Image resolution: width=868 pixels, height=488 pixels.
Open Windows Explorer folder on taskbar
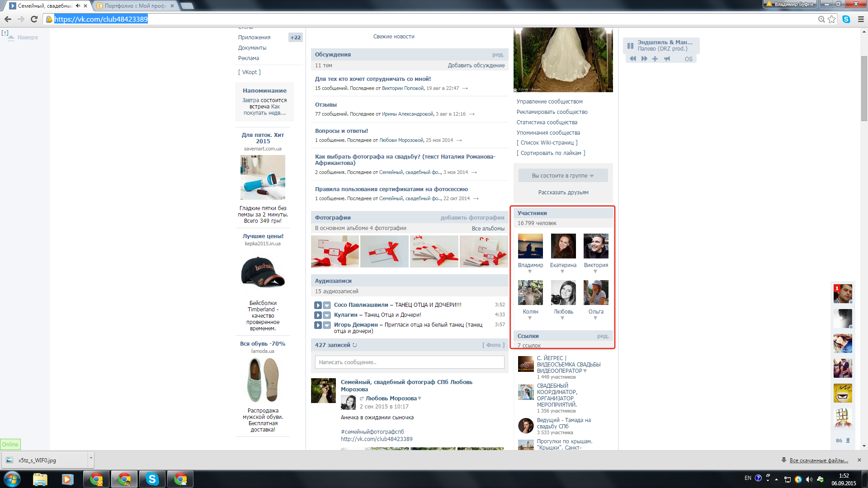[40, 479]
